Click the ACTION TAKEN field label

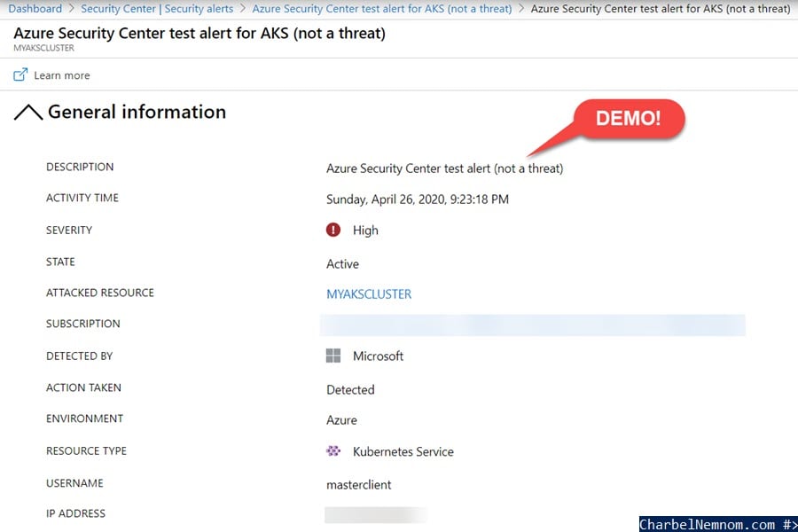point(83,388)
